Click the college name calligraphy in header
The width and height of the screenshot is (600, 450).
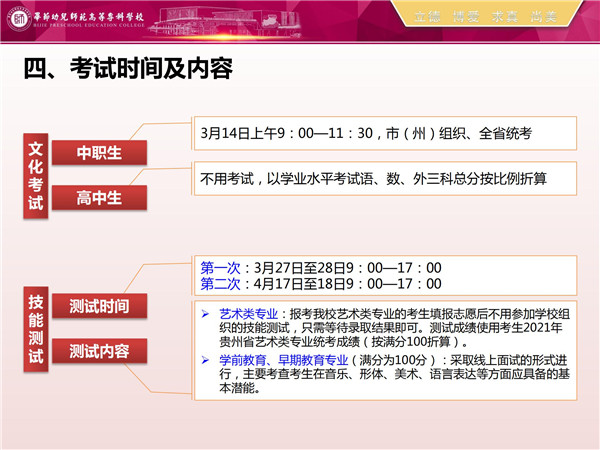[x=89, y=16]
